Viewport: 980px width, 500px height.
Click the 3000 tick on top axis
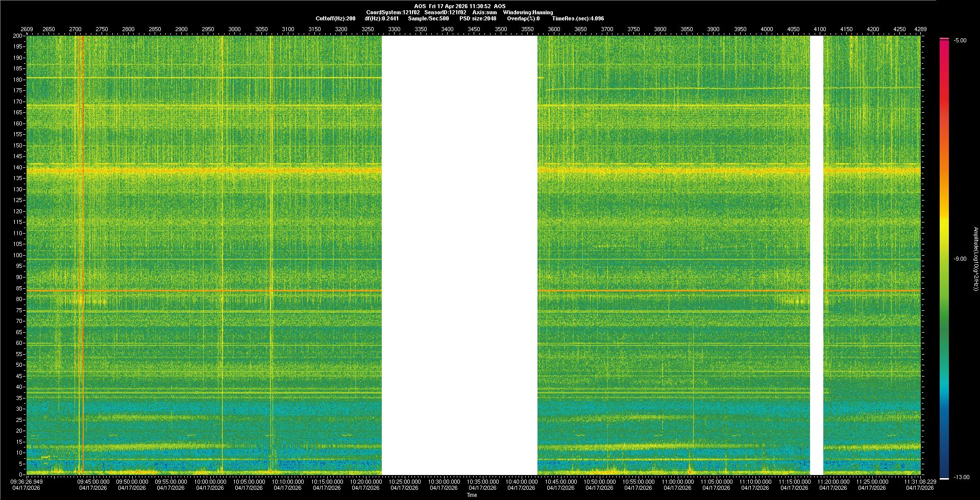[x=234, y=29]
